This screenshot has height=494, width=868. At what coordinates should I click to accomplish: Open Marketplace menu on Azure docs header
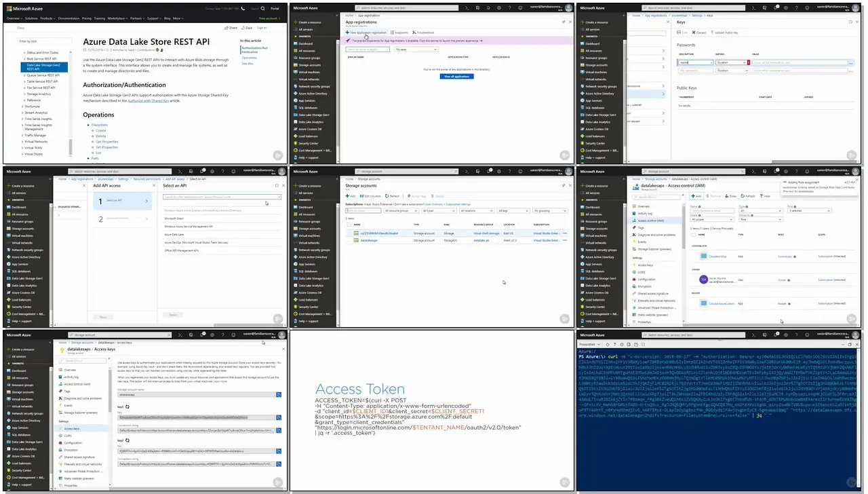[x=117, y=18]
